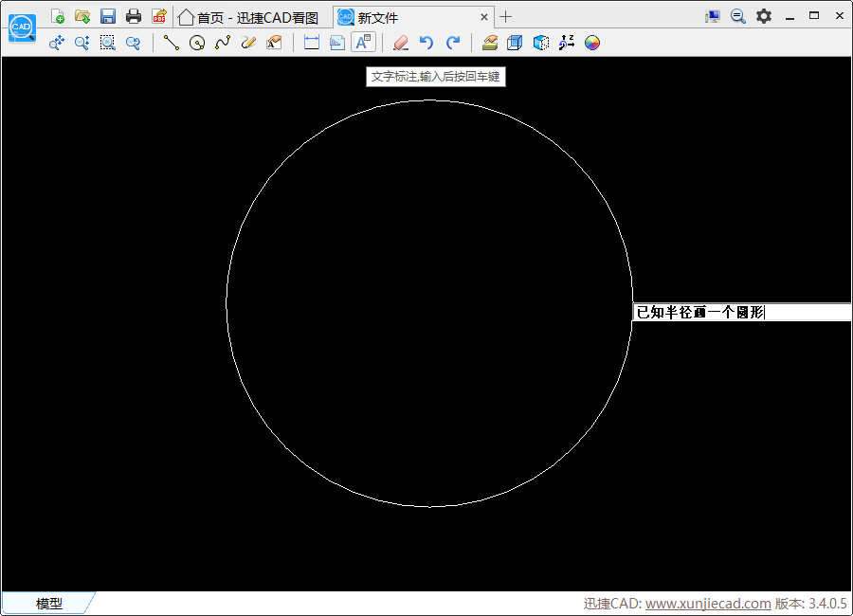The width and height of the screenshot is (853, 616).
Task: Save the current drawing
Action: coord(108,16)
